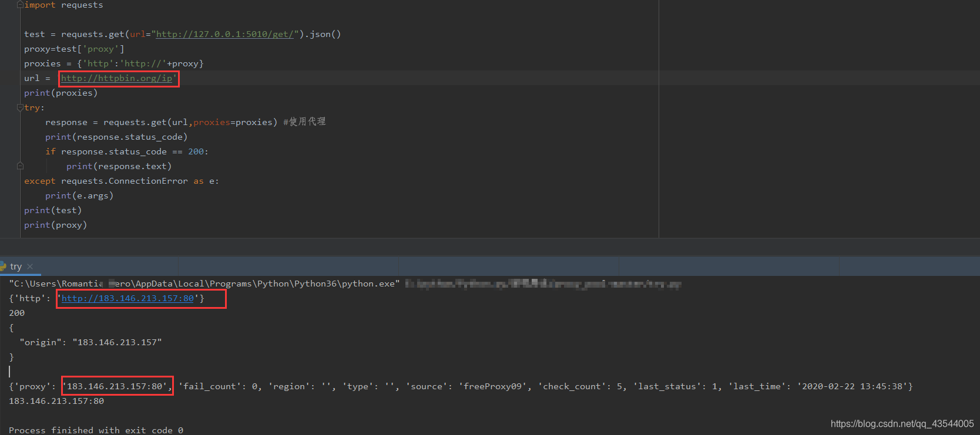Image resolution: width=980 pixels, height=435 pixels.
Task: Open the http://httpbin.org/ip URL in code
Action: [116, 78]
